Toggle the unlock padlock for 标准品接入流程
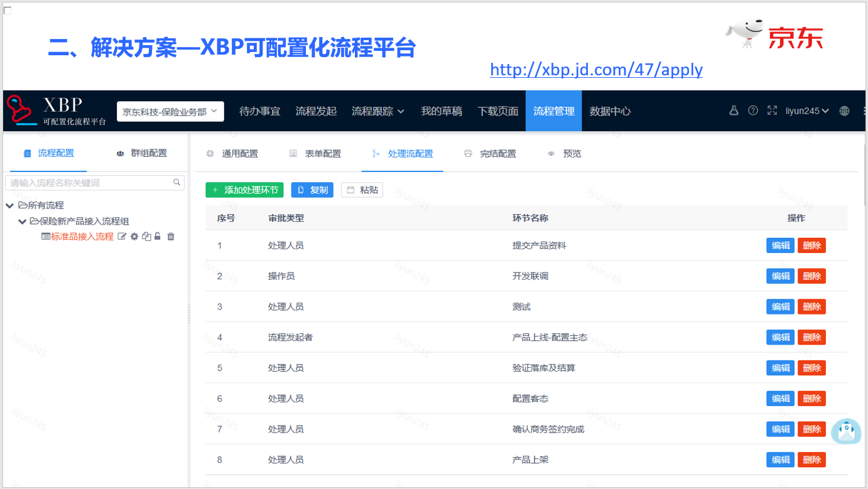The height and width of the screenshot is (489, 868). click(x=158, y=237)
